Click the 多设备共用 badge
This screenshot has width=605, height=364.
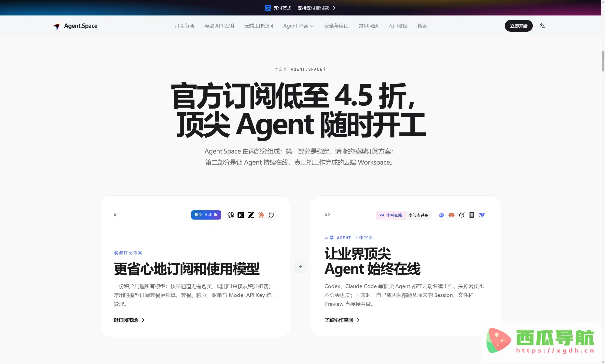[x=419, y=215]
